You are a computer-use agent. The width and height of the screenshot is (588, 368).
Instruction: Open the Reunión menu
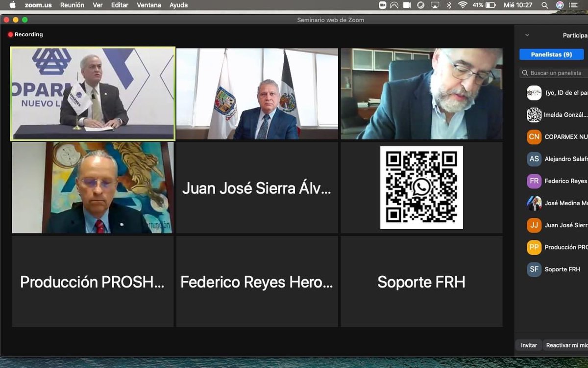tap(72, 5)
